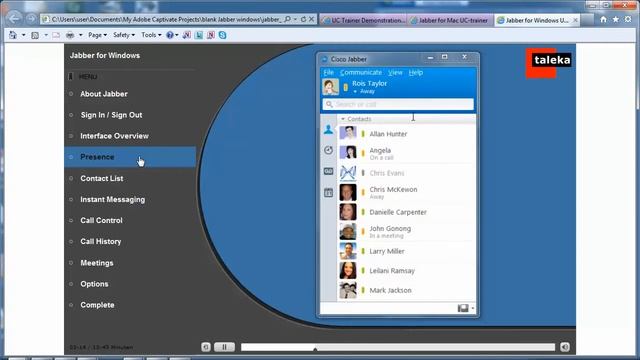This screenshot has height=360, width=640.
Task: Open the Jabber Contacts tab icon
Action: click(328, 130)
